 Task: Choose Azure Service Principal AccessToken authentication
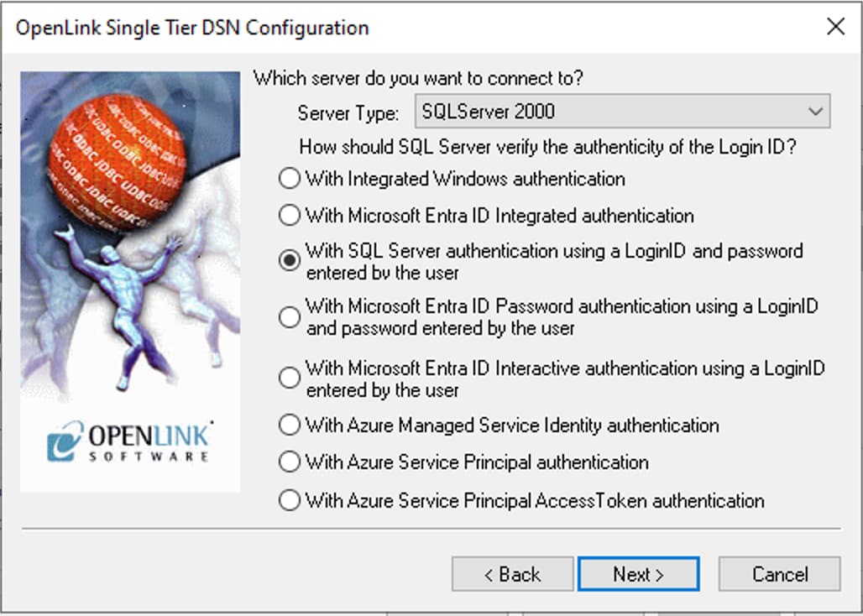[x=290, y=499]
